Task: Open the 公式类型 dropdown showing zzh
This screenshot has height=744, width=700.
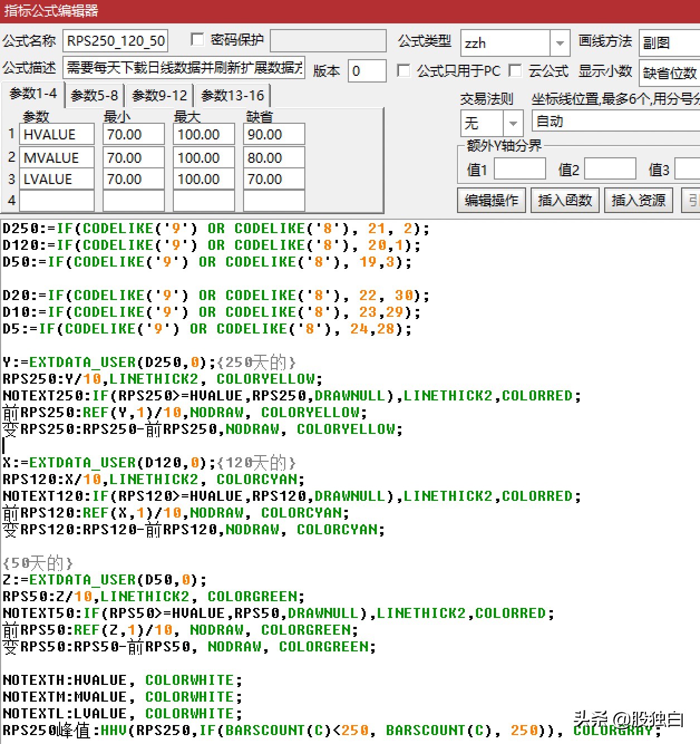Action: [x=560, y=43]
